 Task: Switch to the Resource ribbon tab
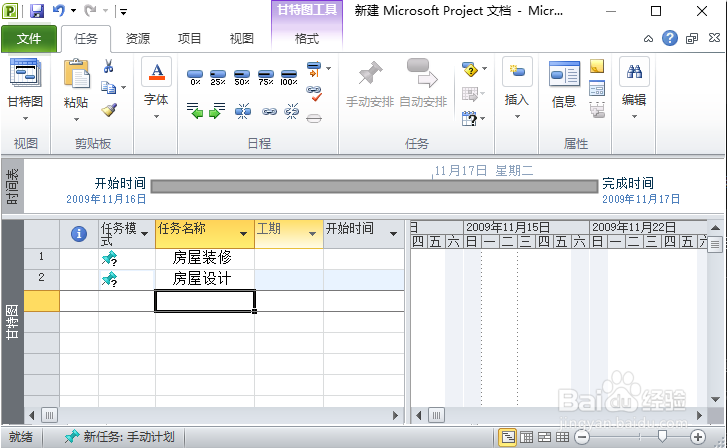(x=138, y=38)
